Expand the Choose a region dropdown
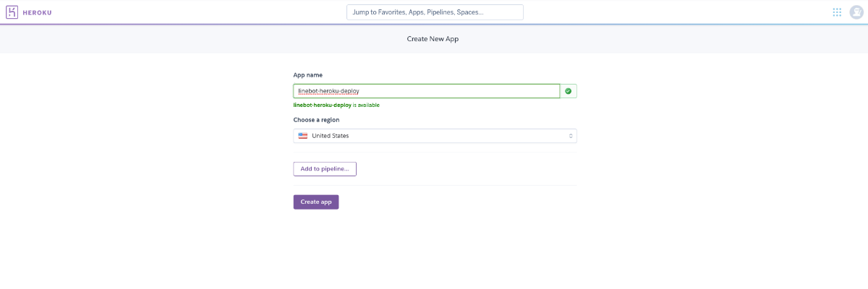This screenshot has height=289, width=868. click(434, 136)
